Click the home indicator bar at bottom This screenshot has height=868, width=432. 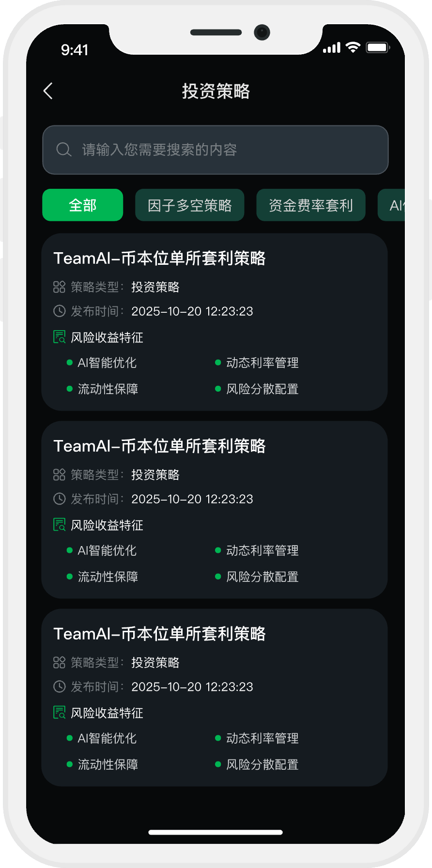(x=216, y=832)
